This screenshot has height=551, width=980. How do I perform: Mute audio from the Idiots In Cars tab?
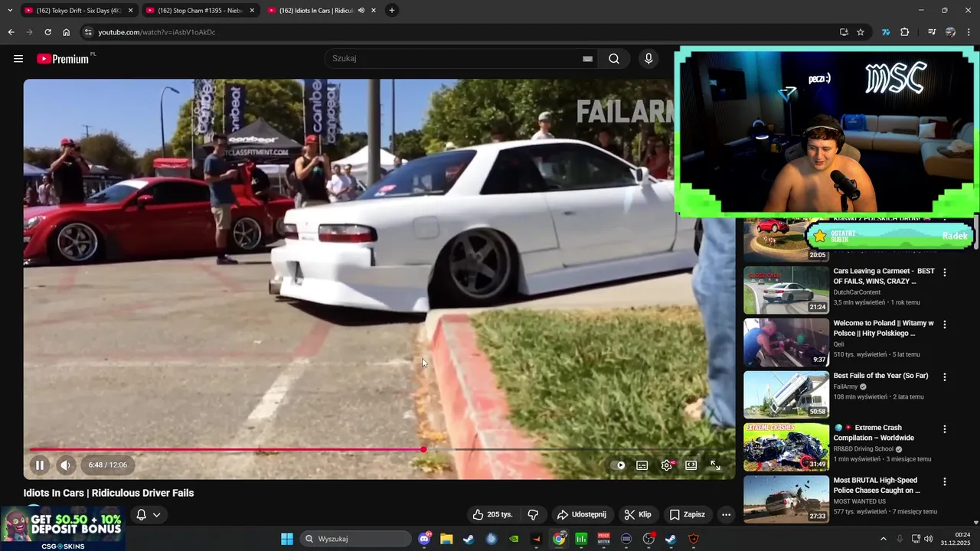pos(361,11)
